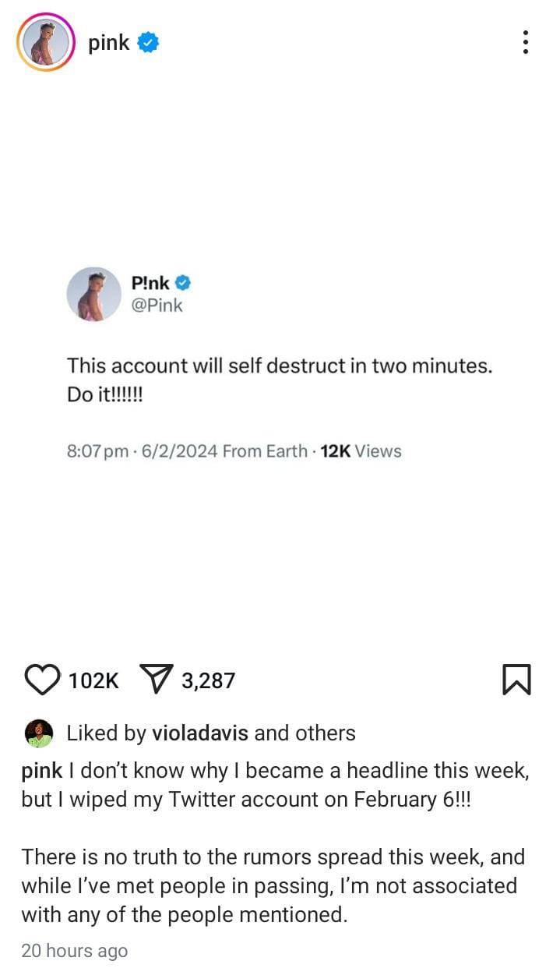Open the three-dot more options menu

click(527, 42)
